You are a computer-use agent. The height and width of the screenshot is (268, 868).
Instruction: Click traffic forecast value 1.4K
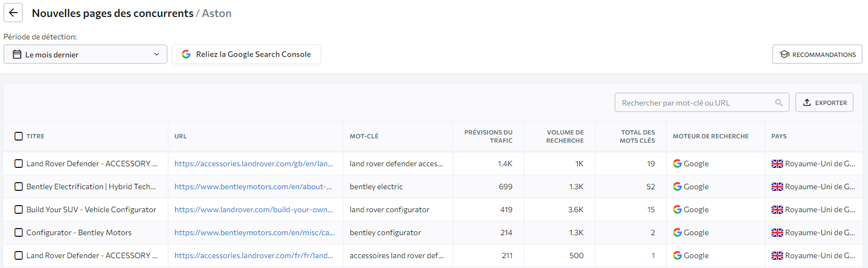[x=505, y=164]
